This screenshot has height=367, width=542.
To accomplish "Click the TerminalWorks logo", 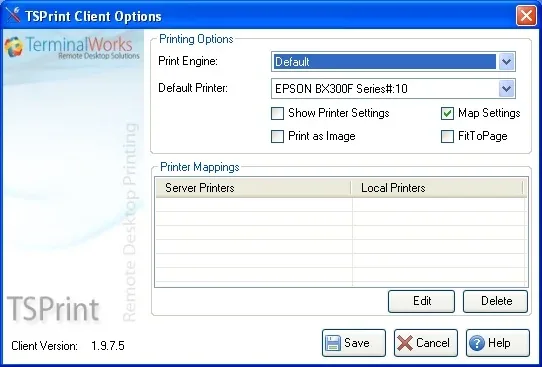I will tap(72, 47).
